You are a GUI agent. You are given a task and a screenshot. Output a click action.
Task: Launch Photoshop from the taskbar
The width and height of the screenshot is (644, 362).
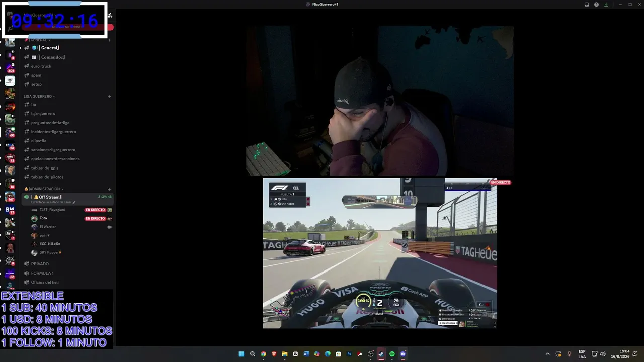349,354
